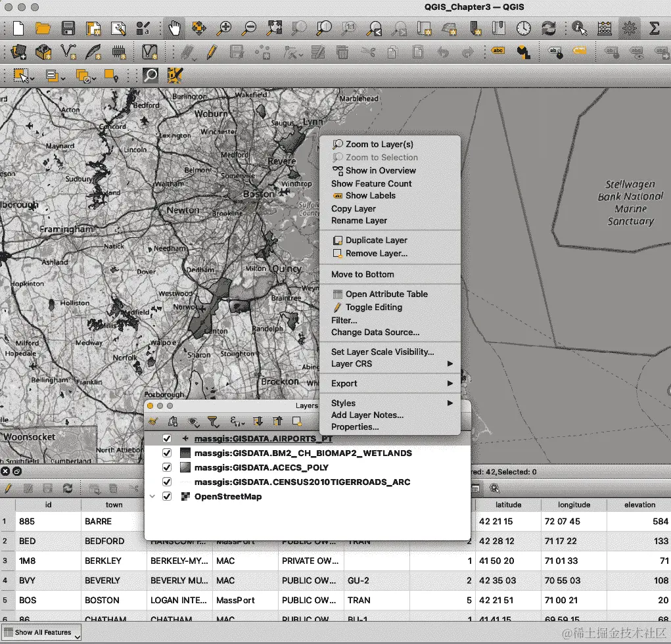Click the Refresh map icon
This screenshot has width=671, height=644.
coord(548,28)
